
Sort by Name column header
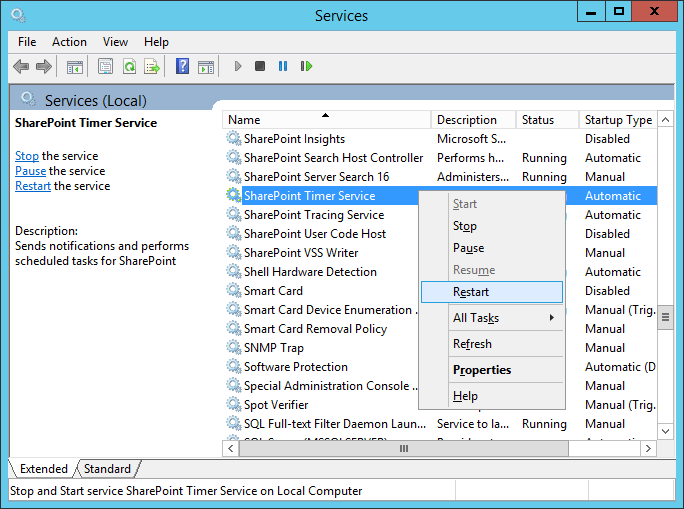click(326, 120)
